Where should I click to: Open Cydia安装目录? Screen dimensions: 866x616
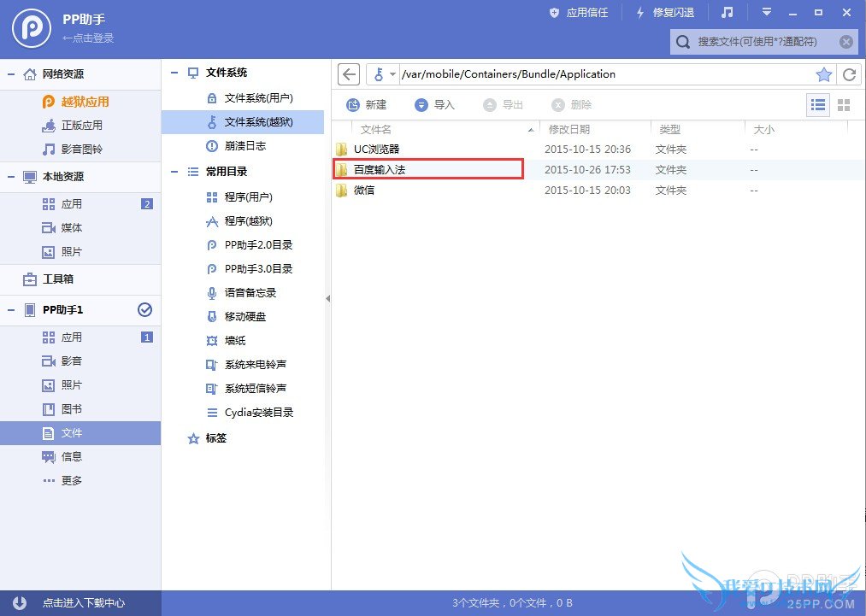point(243,413)
